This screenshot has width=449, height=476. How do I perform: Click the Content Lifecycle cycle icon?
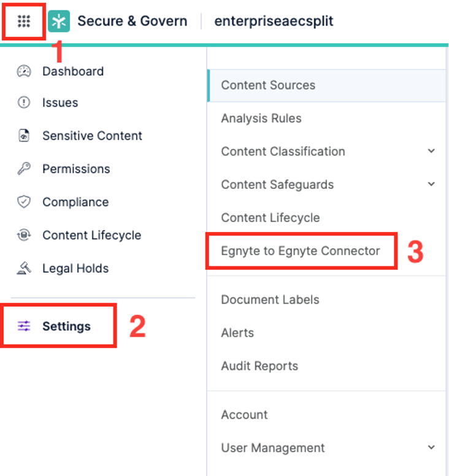tap(24, 236)
